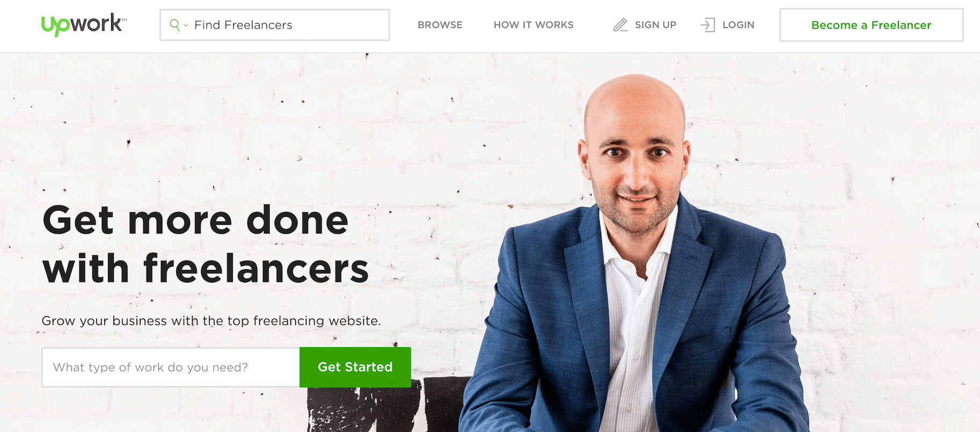This screenshot has height=432, width=980.
Task: Click the arrow-in-door LOGIN icon
Action: pyautogui.click(x=708, y=25)
